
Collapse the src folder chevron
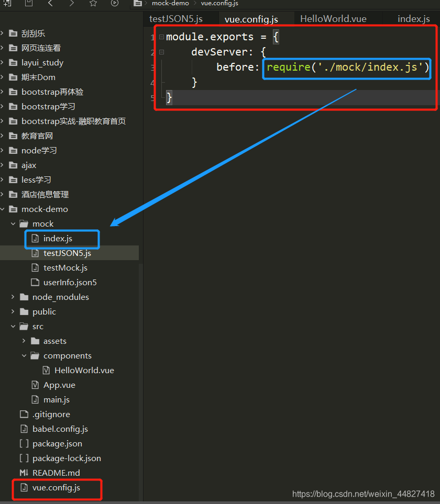(13, 326)
